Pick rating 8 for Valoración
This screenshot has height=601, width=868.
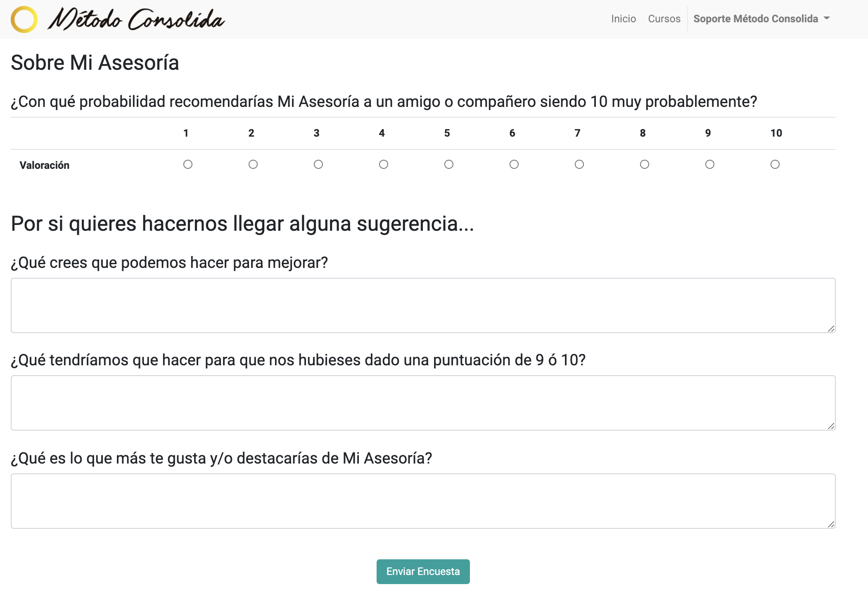(645, 164)
